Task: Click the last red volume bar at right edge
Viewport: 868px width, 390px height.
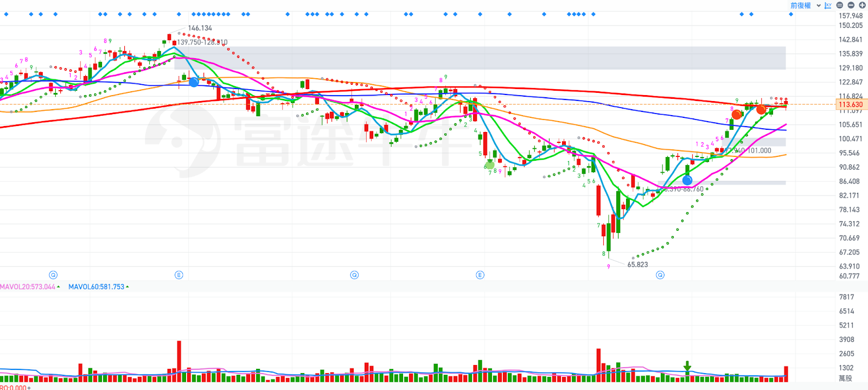Action: pyautogui.click(x=786, y=374)
